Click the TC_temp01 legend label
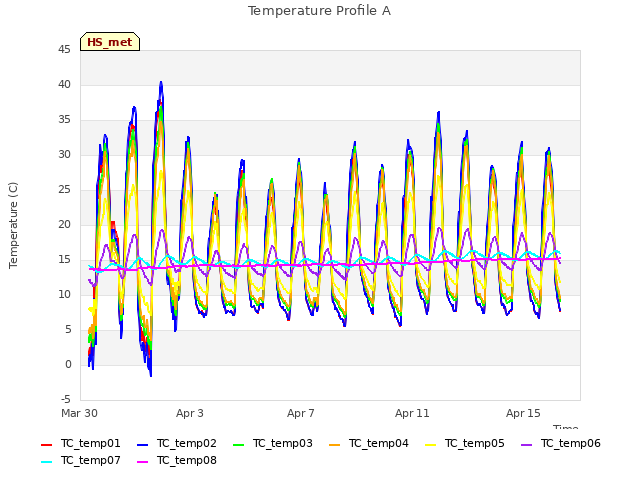The height and width of the screenshot is (480, 640). [91, 443]
